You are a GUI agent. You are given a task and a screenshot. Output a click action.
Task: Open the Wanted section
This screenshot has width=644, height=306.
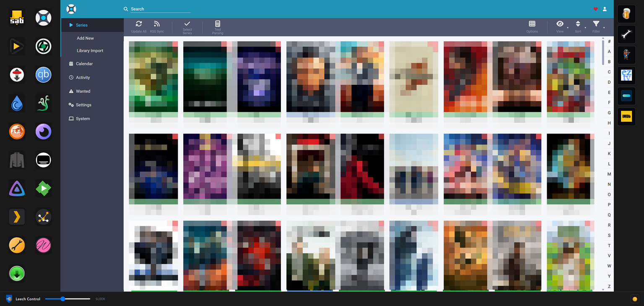pos(92,91)
